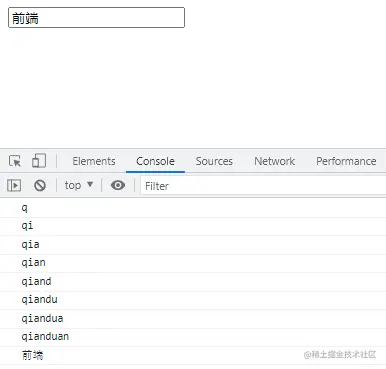Viewport: 386px width, 369px height.
Task: Clear the console with the ban icon
Action: (40, 185)
